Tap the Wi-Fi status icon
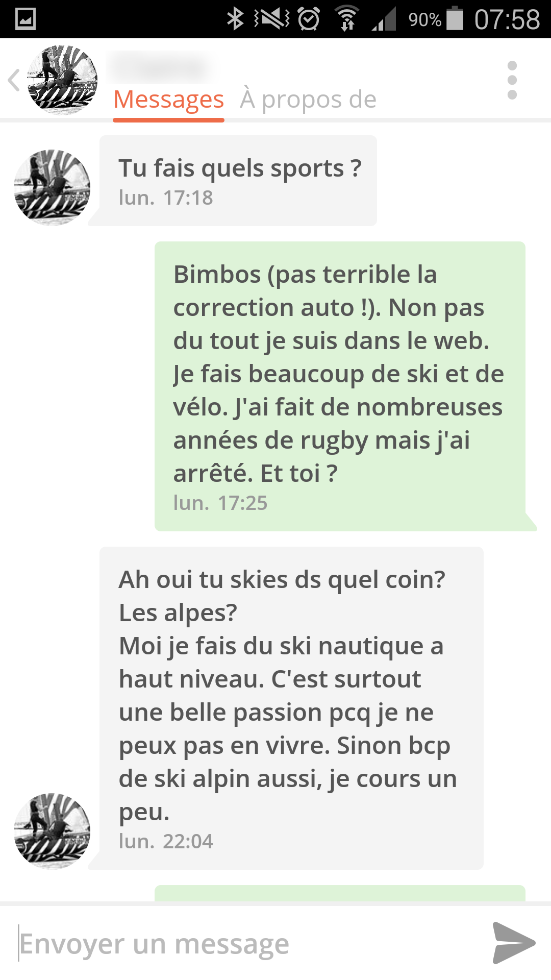The height and width of the screenshot is (980, 551). tap(347, 19)
